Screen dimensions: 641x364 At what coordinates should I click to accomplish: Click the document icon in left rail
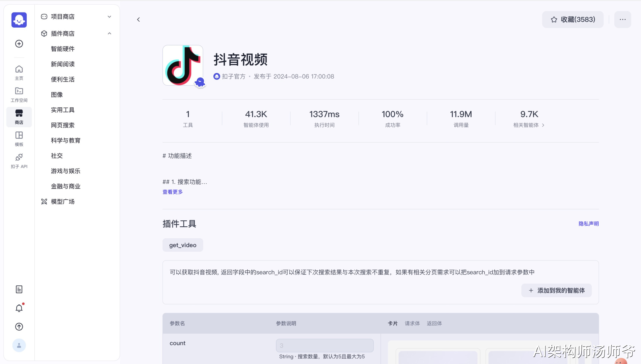point(19,289)
